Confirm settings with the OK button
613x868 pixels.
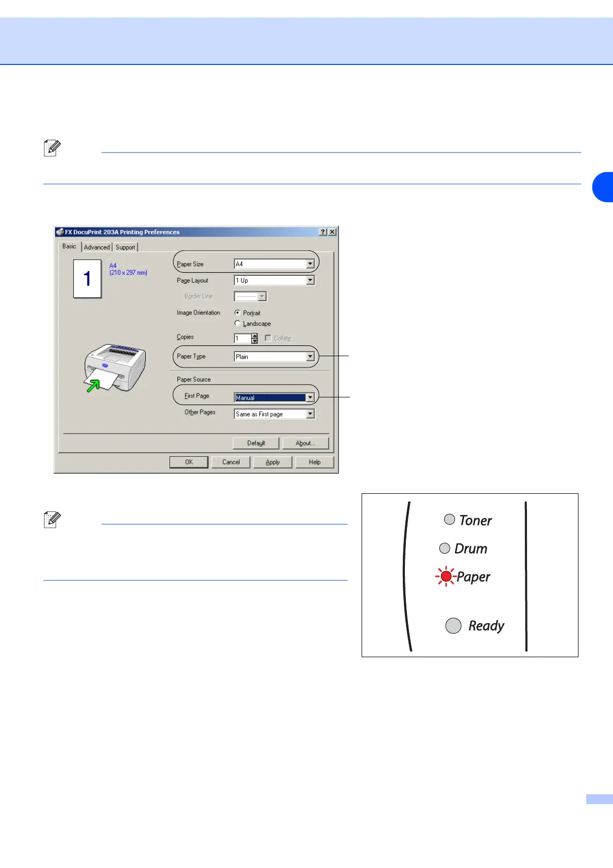189,462
